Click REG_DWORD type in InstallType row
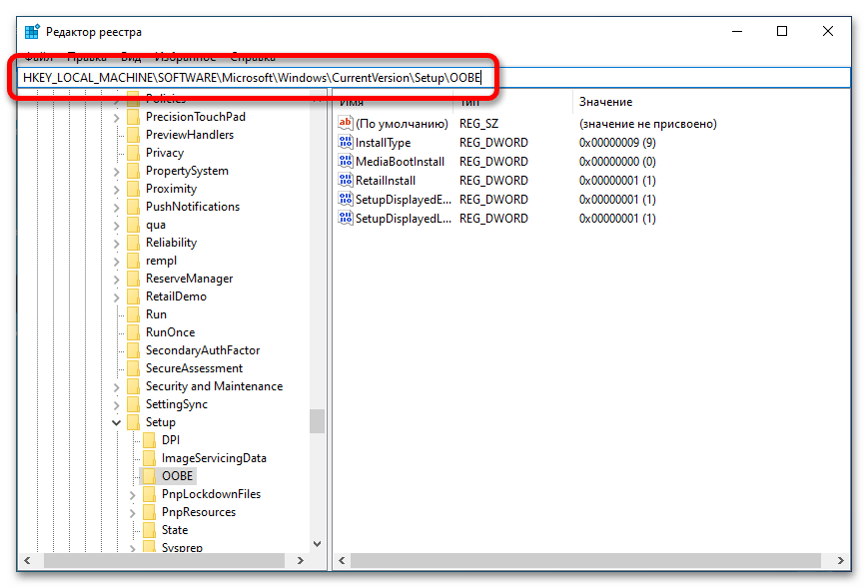The height and width of the screenshot is (588, 868). point(493,143)
